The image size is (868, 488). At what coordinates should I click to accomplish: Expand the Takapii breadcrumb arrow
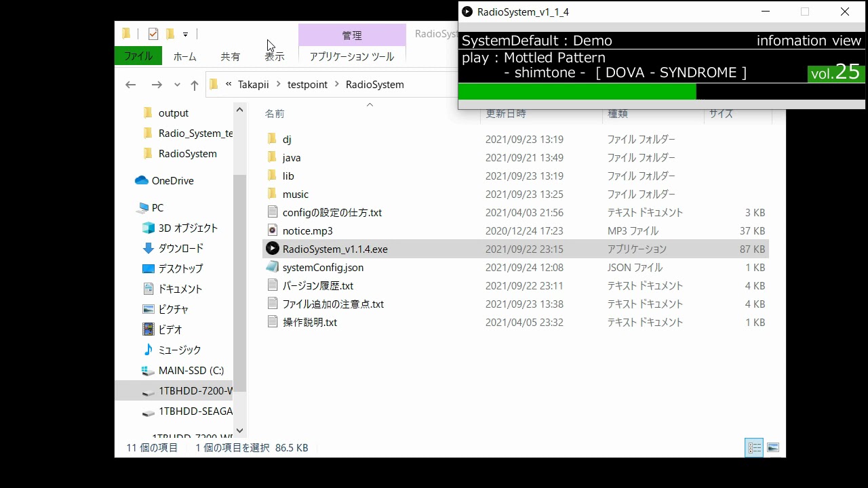[x=278, y=85]
